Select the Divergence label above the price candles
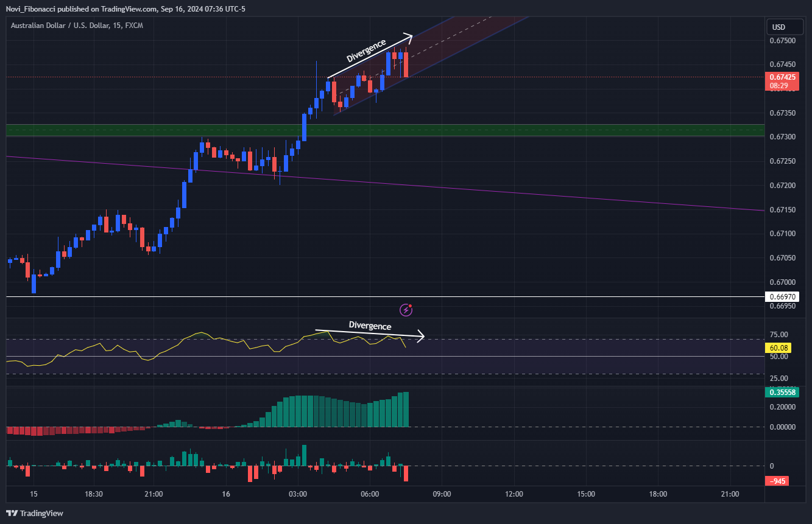Viewport: 812px width, 524px height. [366, 51]
